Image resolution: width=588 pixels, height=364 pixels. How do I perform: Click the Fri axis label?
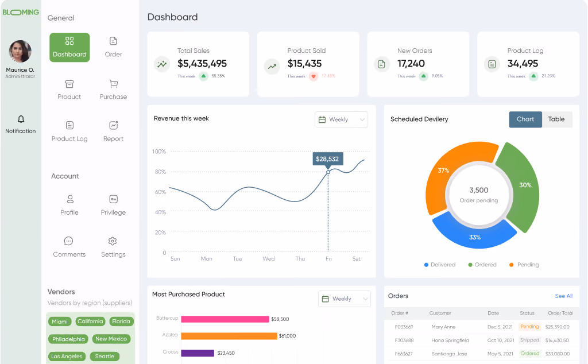coord(328,259)
